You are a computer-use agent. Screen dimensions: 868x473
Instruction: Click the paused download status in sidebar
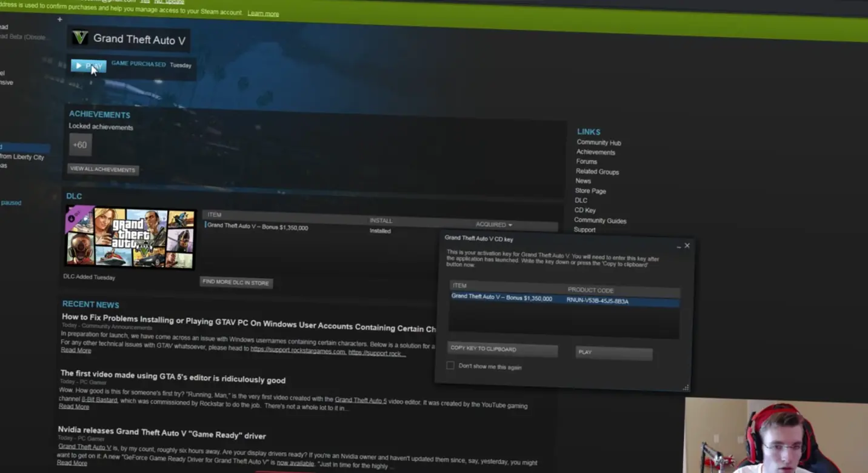11,203
